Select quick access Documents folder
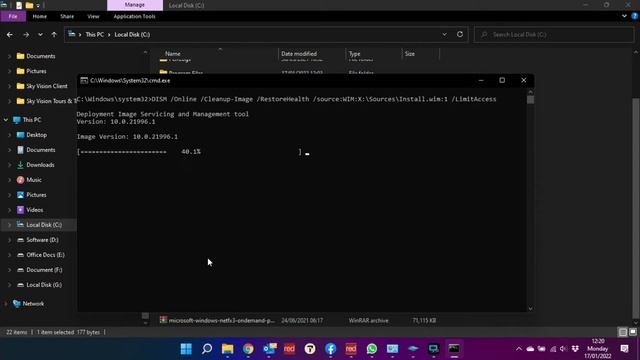This screenshot has height=360, width=640. [41, 56]
